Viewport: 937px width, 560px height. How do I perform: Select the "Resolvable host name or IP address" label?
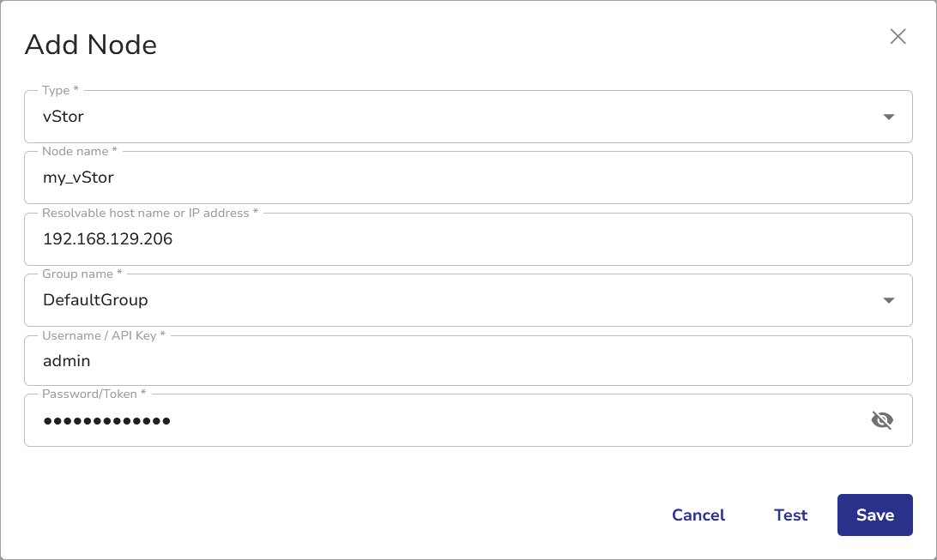[150, 213]
